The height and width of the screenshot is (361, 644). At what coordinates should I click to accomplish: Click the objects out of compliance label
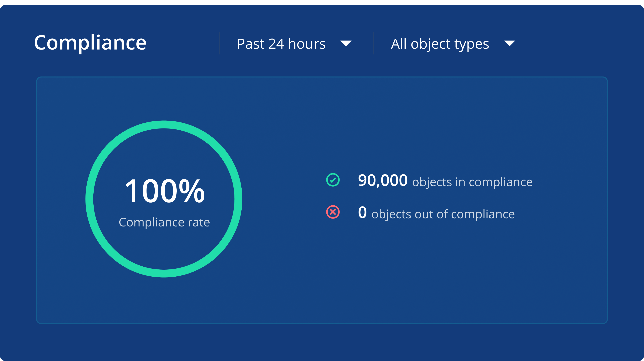tap(443, 214)
